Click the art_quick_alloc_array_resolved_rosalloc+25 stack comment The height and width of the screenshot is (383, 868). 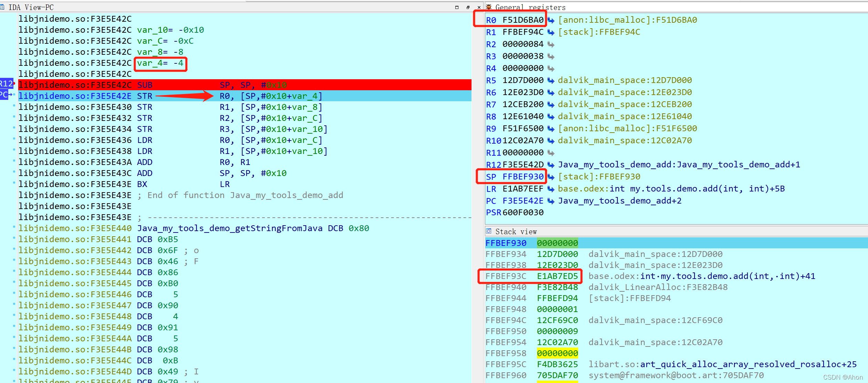click(748, 364)
